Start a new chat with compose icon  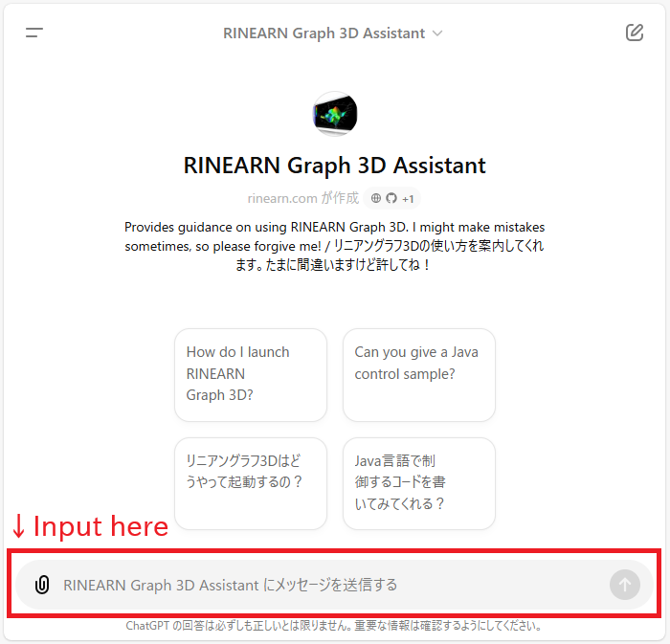[635, 33]
